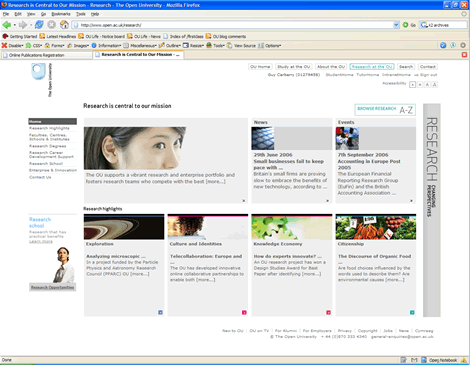Click the blue checkmark standards-mode icon

(x=443, y=45)
